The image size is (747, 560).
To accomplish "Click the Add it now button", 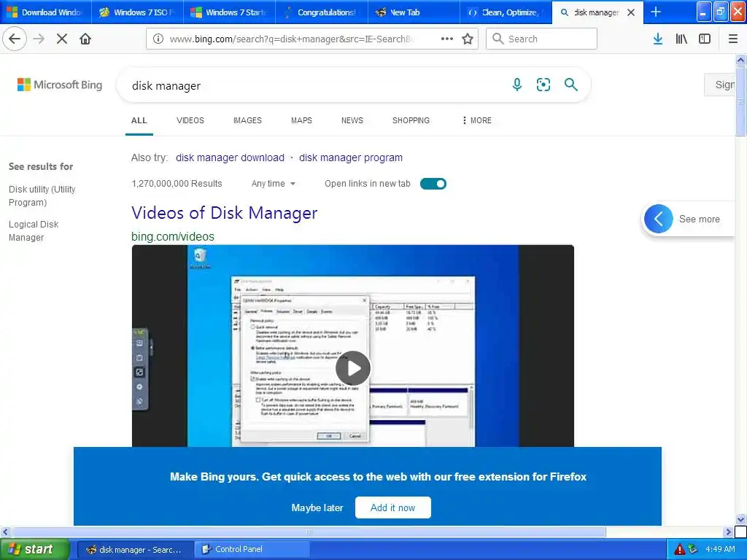I will pos(393,507).
